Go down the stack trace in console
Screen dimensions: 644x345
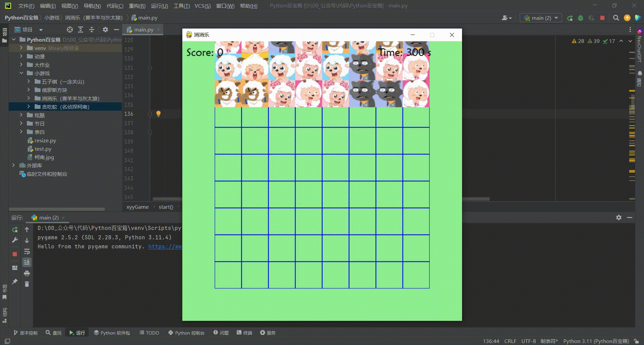click(x=27, y=241)
